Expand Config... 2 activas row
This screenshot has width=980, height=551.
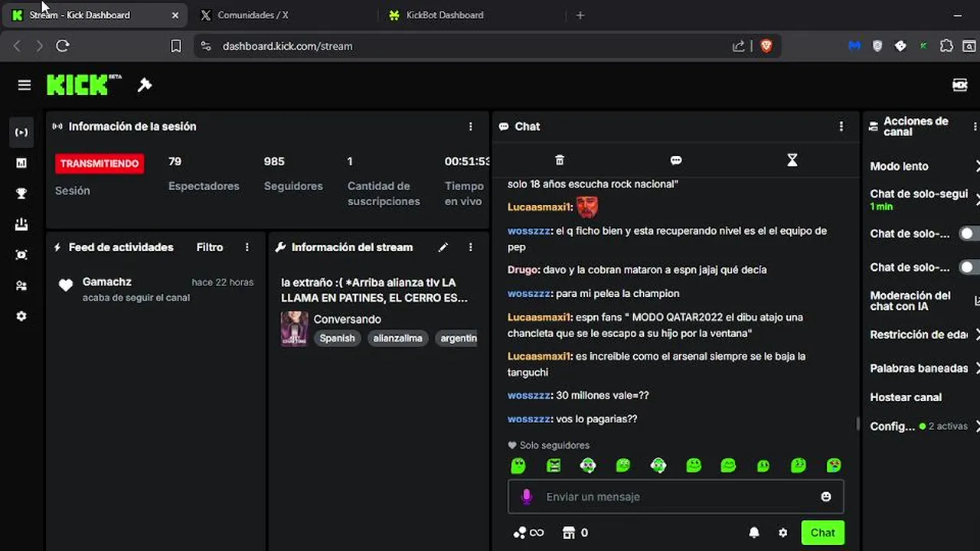925,426
